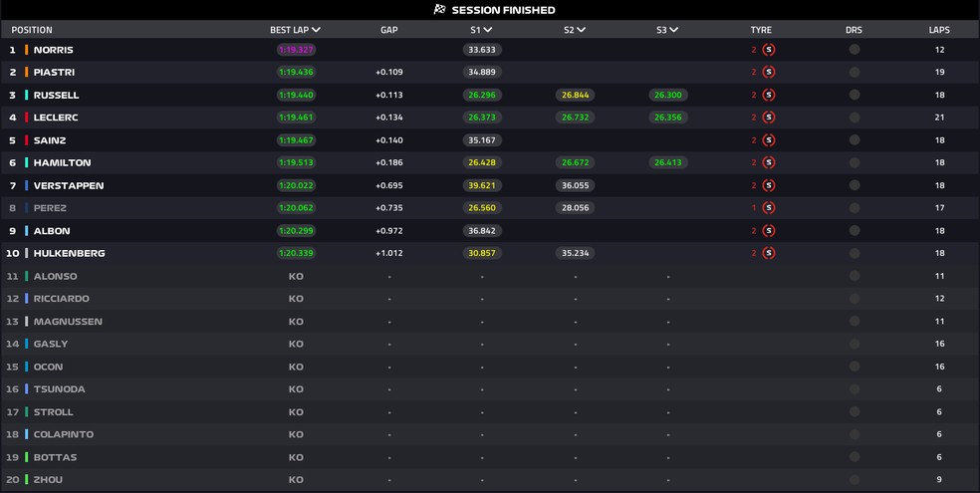Click Hamilton's soft tyre icon
This screenshot has height=493, width=980.
(x=769, y=163)
